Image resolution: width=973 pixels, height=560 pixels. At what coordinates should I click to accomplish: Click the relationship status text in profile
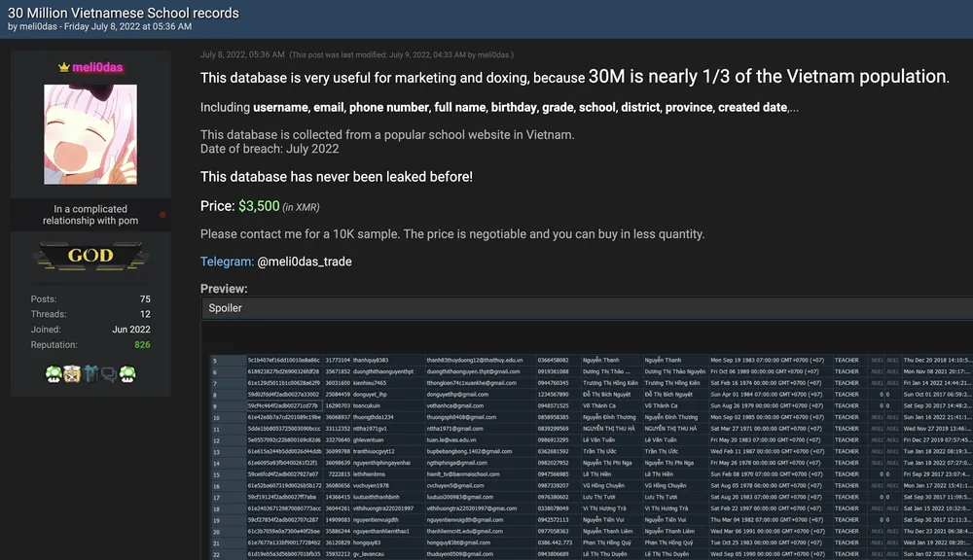(x=90, y=215)
